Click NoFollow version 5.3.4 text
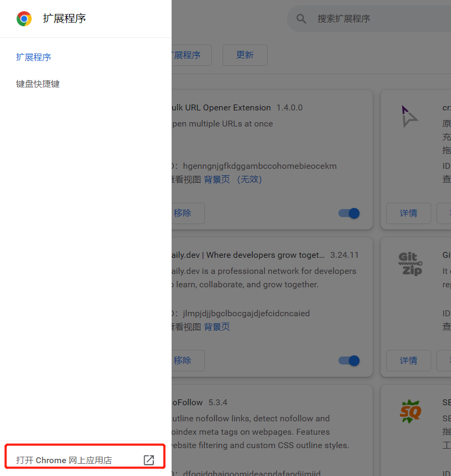 coord(218,402)
